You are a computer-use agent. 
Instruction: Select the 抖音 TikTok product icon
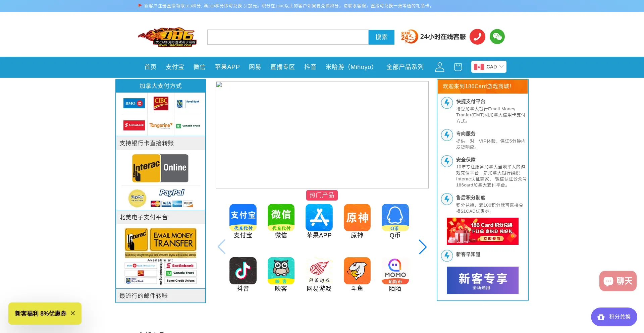243,271
